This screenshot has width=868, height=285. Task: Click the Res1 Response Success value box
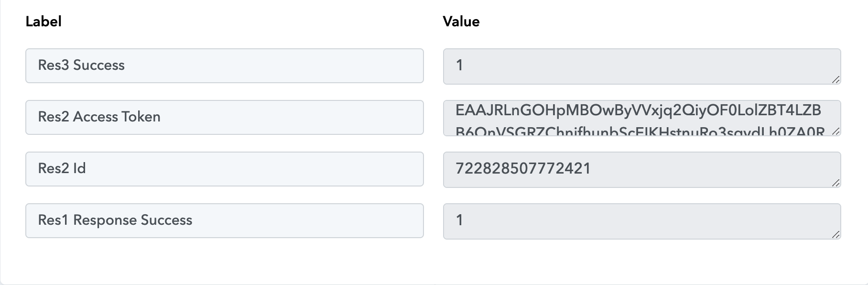click(642, 221)
